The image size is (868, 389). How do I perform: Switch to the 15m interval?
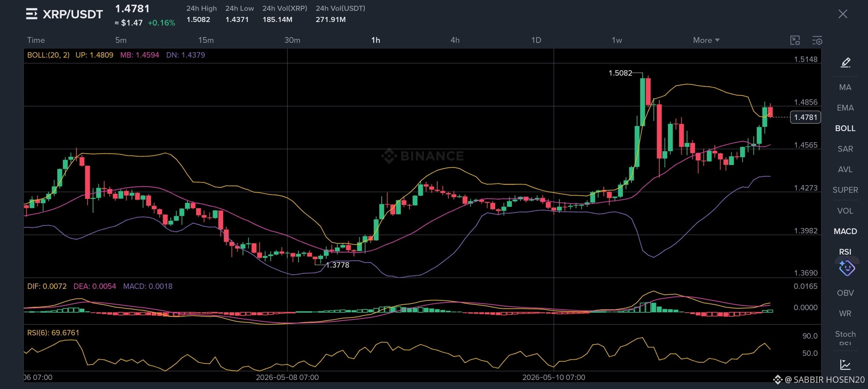tap(206, 40)
